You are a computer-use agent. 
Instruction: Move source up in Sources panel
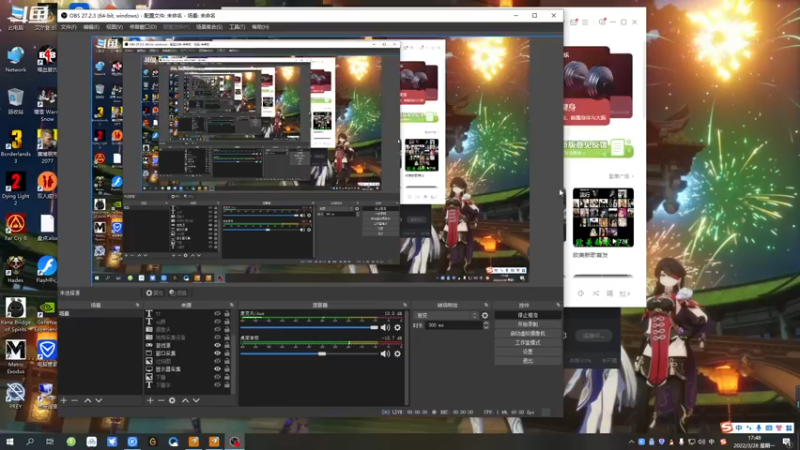pos(185,401)
